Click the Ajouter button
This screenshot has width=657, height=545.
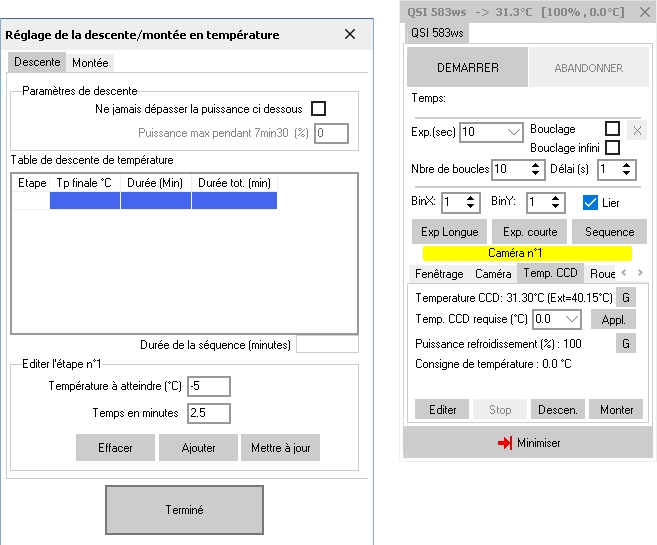pyautogui.click(x=198, y=448)
